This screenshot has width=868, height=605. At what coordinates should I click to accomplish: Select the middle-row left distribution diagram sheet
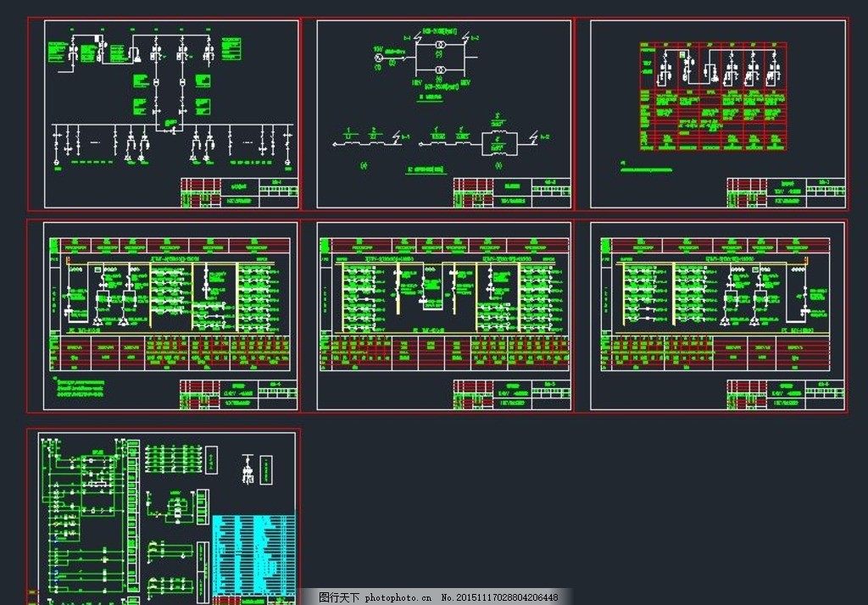(x=164, y=315)
